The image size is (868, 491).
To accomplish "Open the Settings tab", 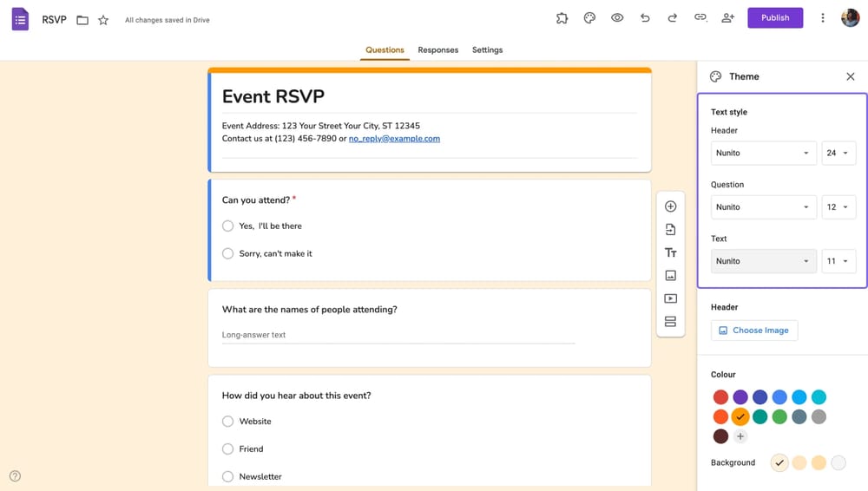I will coord(487,50).
